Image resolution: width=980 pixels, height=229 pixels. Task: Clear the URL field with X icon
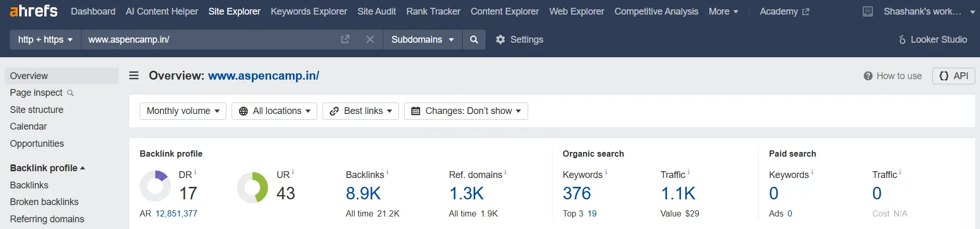[x=370, y=40]
